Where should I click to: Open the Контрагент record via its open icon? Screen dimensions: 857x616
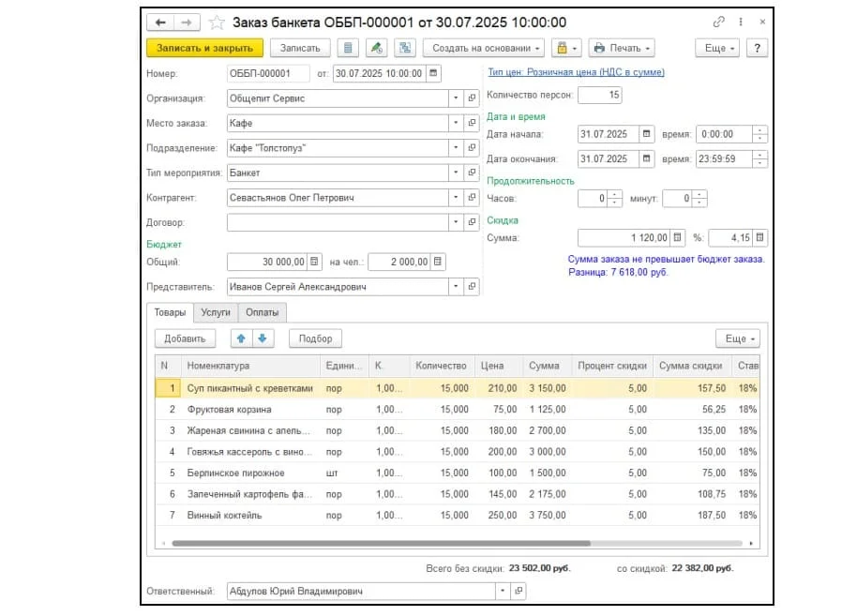coord(472,197)
